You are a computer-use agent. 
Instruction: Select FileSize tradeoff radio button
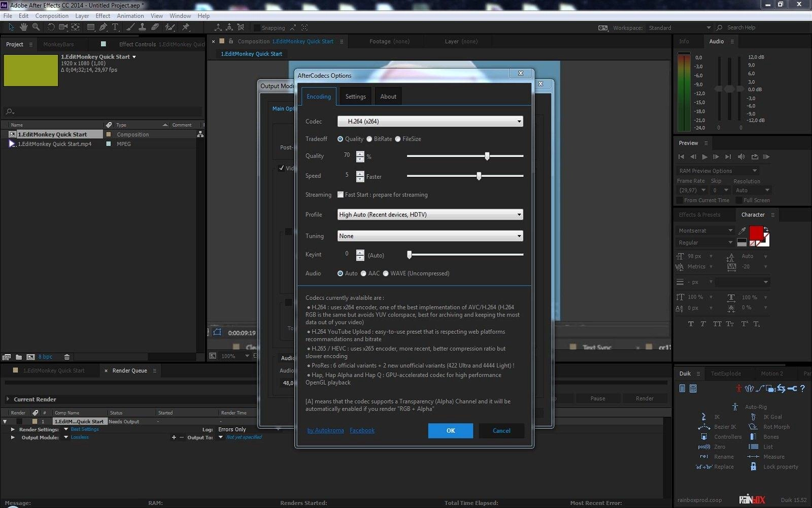[398, 139]
